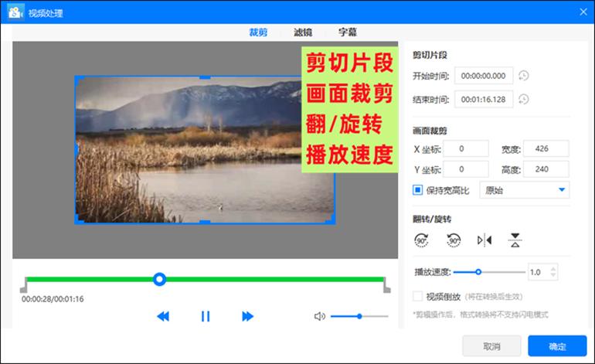Click the 00:00:28/00:01:16 time readout
The height and width of the screenshot is (364, 595).
tap(53, 299)
